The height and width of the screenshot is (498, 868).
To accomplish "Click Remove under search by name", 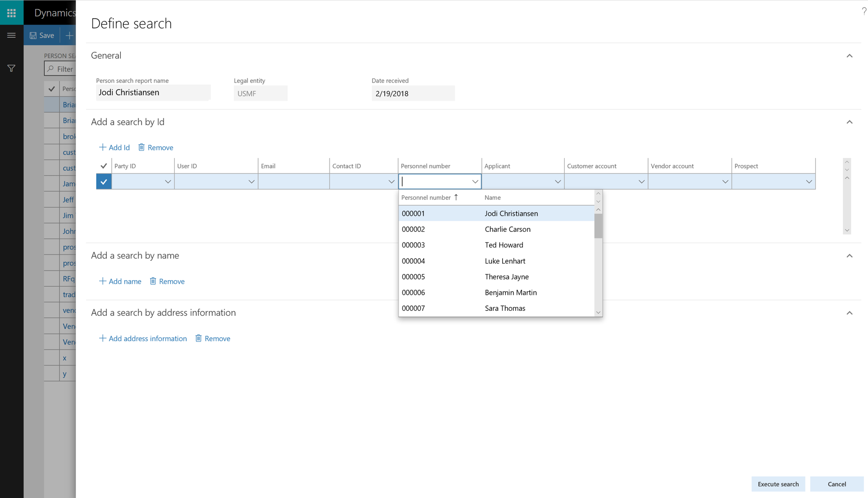I will (167, 281).
